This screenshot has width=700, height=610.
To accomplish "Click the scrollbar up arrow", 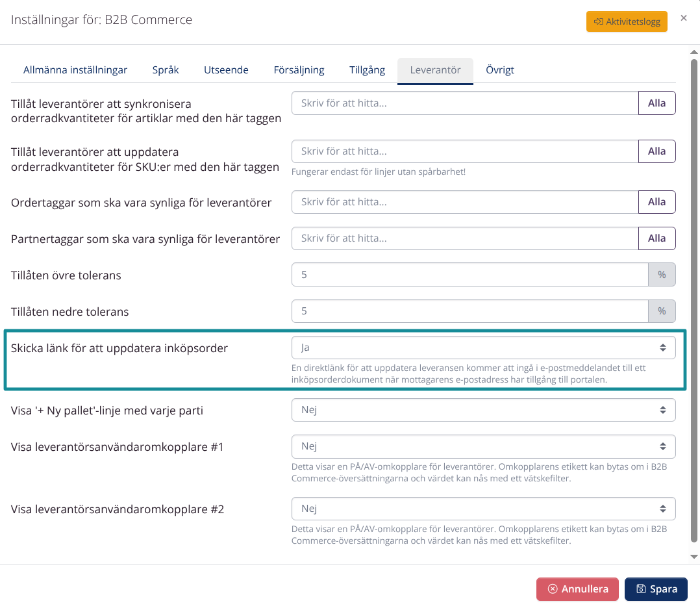I will pos(694,52).
